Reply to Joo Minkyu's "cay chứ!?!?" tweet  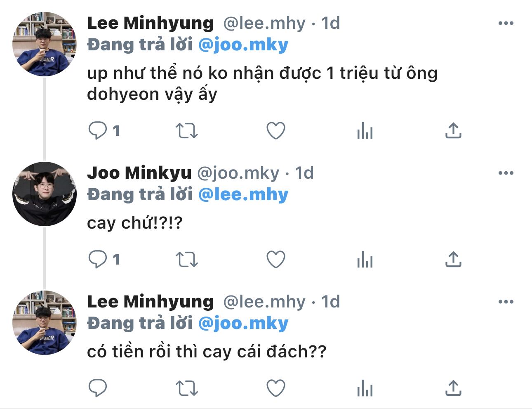coord(98,260)
